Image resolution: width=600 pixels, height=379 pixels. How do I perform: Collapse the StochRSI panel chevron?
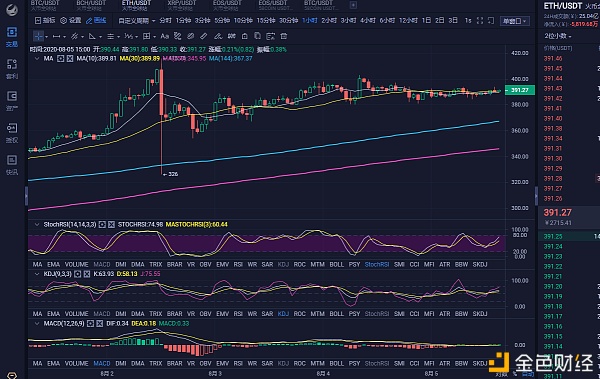point(37,224)
